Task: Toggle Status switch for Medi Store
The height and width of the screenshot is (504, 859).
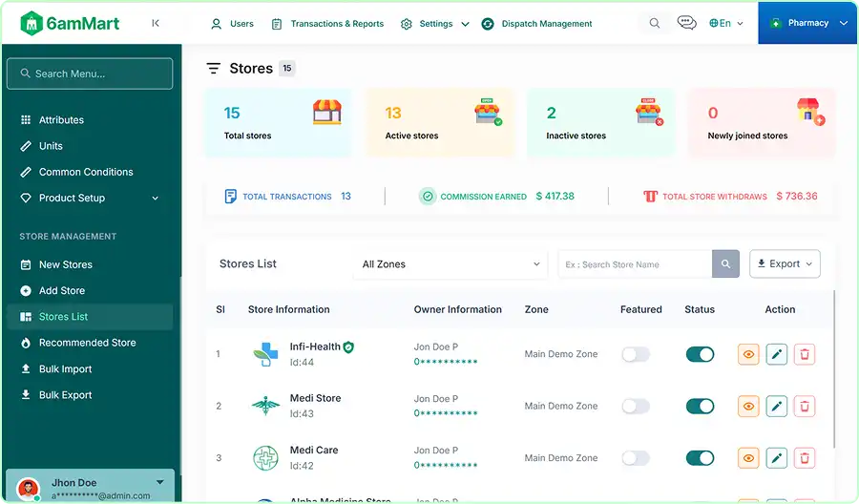Action: click(701, 407)
